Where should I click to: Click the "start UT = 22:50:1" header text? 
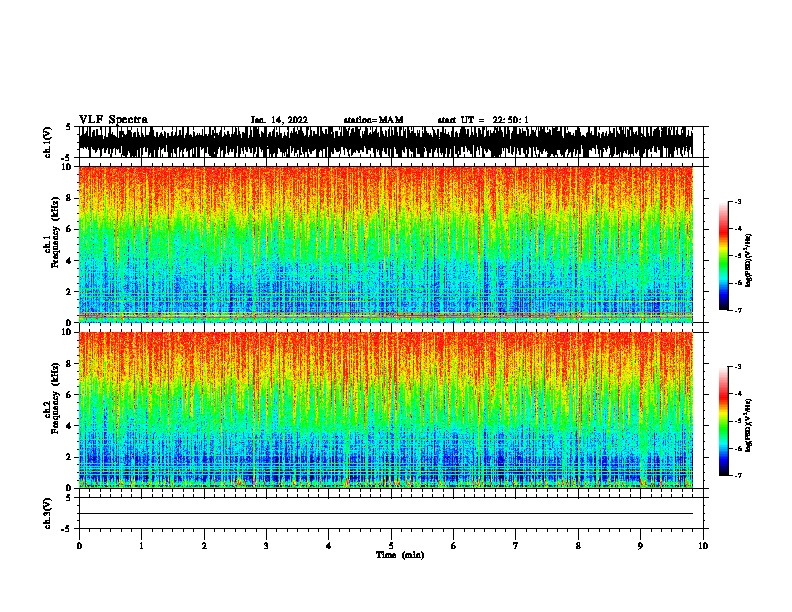(483, 120)
